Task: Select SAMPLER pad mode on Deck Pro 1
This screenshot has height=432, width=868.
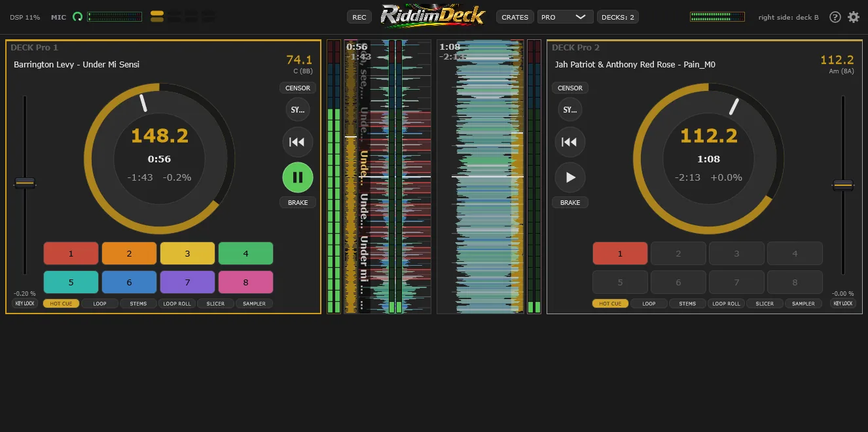Action: tap(254, 303)
